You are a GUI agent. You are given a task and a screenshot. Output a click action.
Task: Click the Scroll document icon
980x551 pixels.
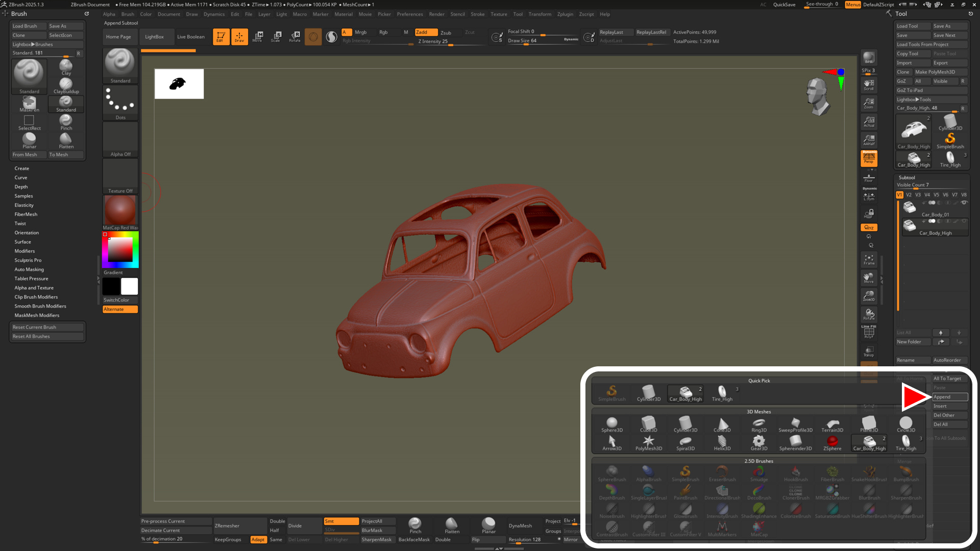869,84
